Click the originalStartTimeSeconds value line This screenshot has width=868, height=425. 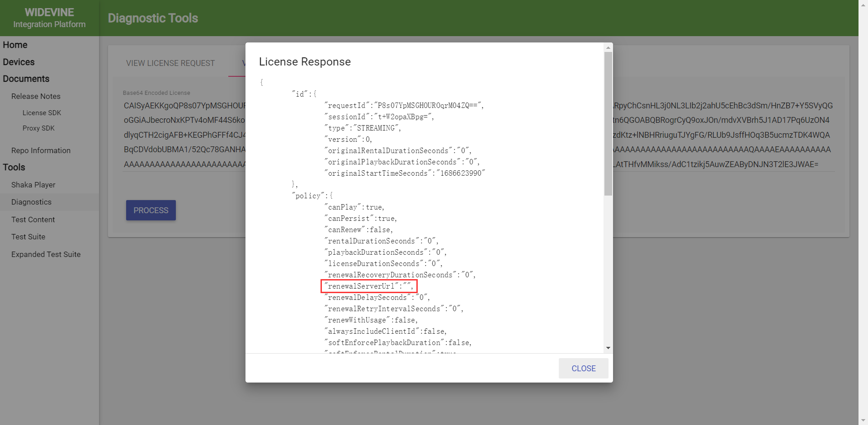click(405, 173)
